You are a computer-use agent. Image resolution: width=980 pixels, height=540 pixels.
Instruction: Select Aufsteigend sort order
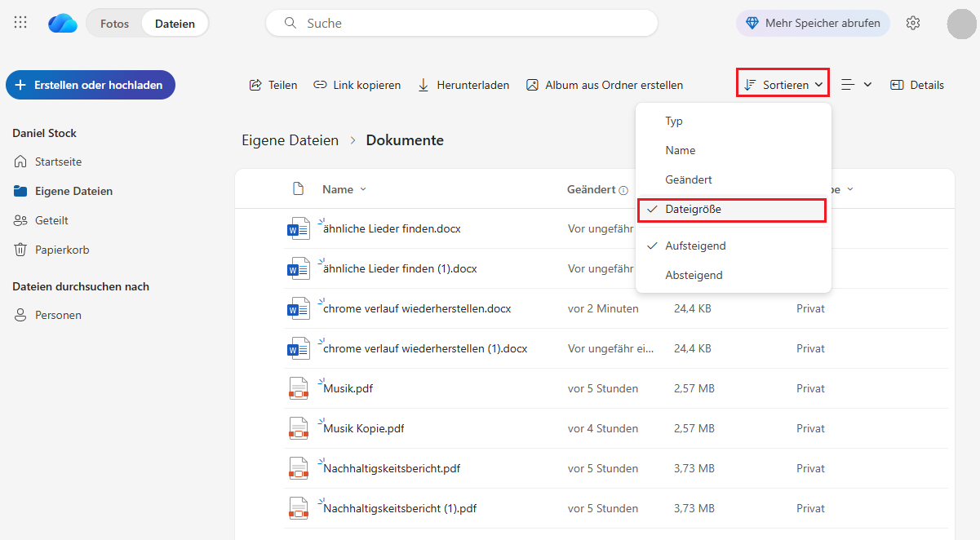(x=695, y=246)
